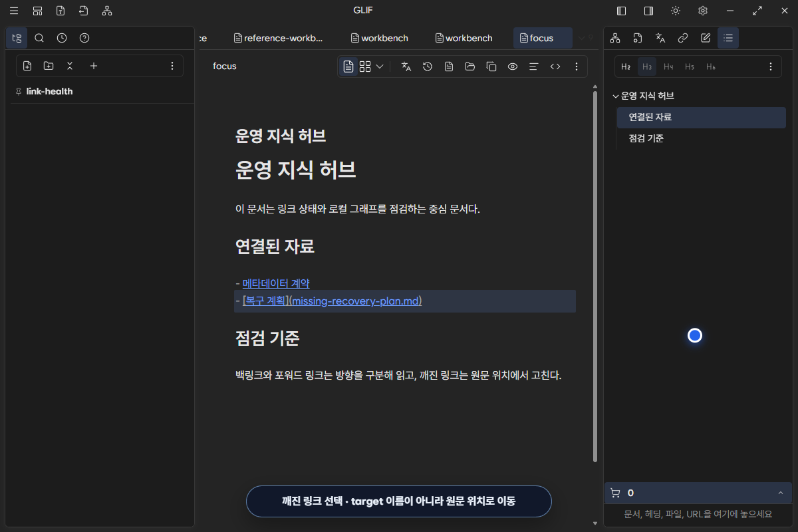This screenshot has height=532, width=798.
Task: Collapse the 운영 지식 허브 outline node
Action: [615, 96]
